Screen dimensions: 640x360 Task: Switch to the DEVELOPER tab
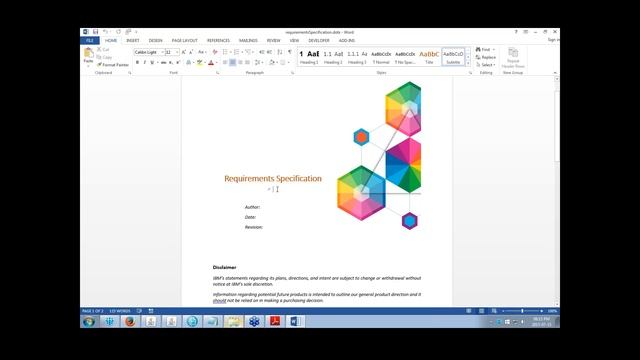click(x=319, y=40)
